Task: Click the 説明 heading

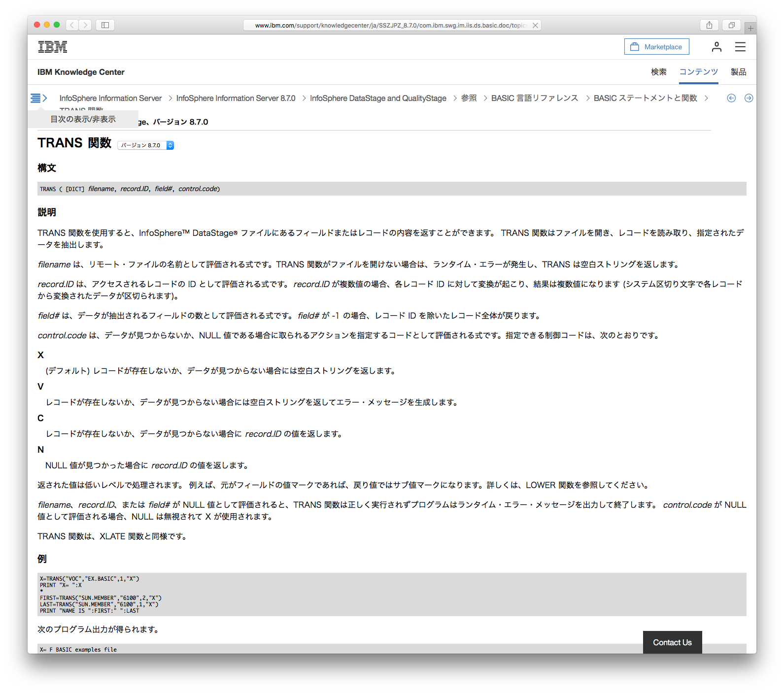Action: tap(47, 212)
